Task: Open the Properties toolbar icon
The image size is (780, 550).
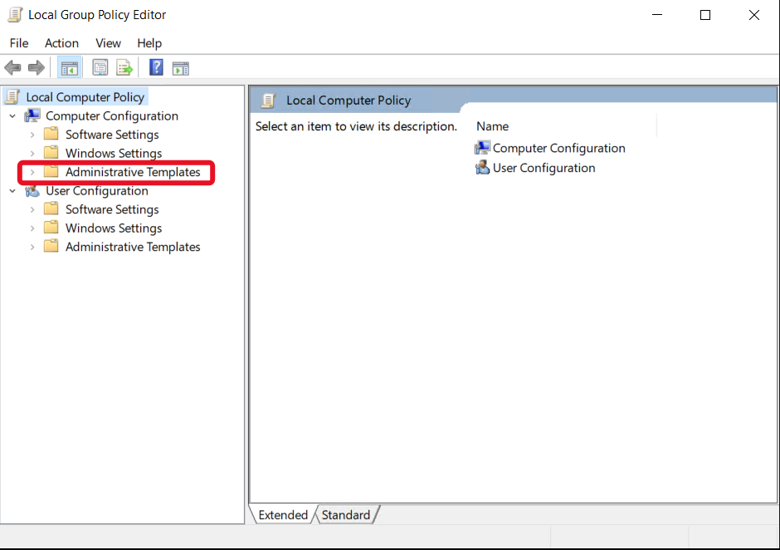Action: point(100,68)
